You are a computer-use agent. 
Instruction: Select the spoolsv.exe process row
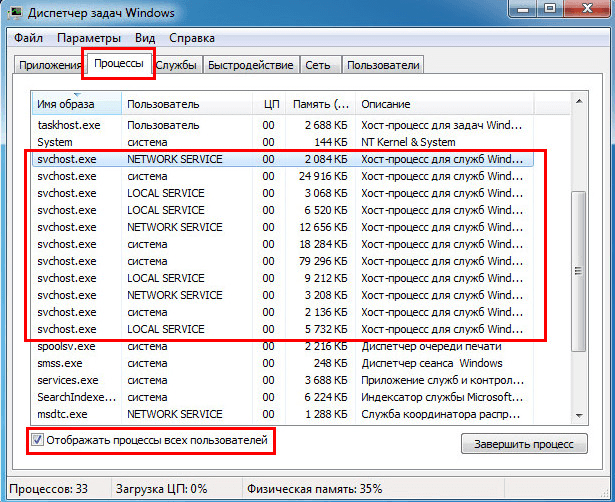(282, 346)
